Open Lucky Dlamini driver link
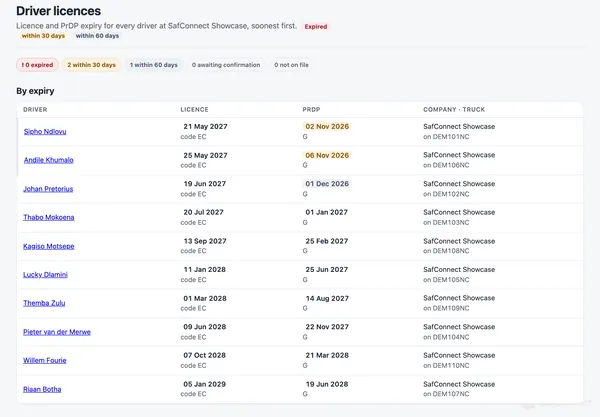The height and width of the screenshot is (417, 600). pos(45,275)
